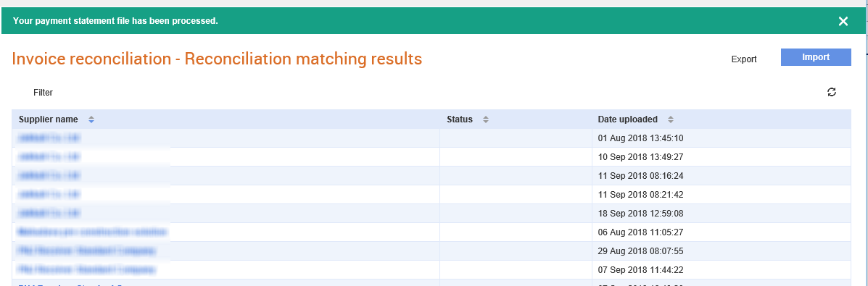Open supplier link uploaded 11 Sep 2018 08:21:42
The image size is (868, 286).
tap(49, 194)
